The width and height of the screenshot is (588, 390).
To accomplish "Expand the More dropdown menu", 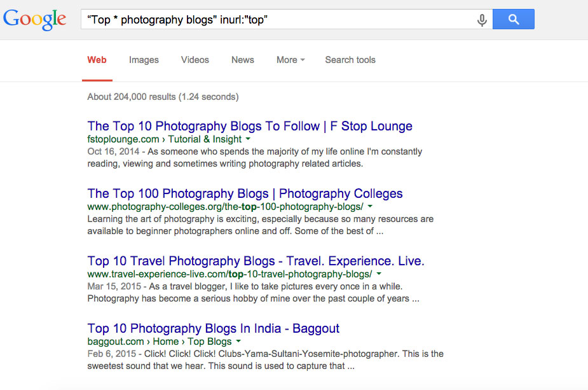I will pyautogui.click(x=290, y=60).
